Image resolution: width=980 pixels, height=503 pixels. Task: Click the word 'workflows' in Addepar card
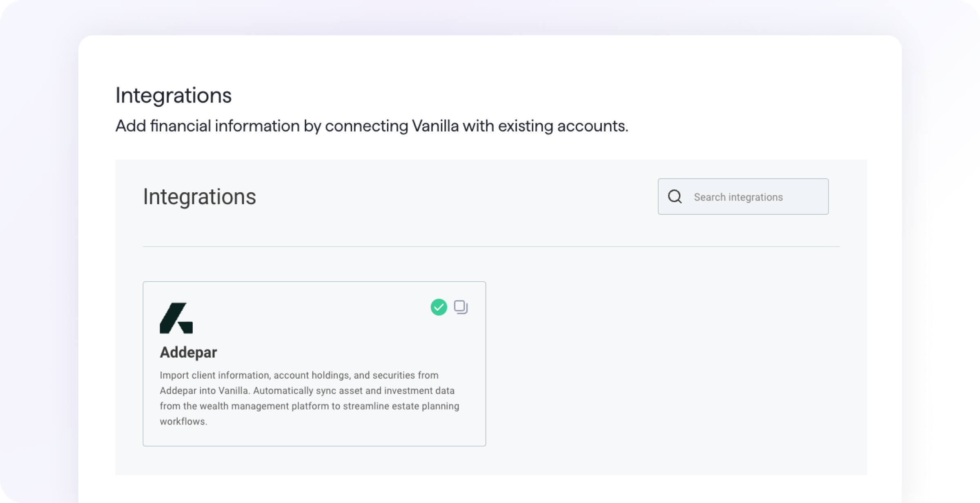click(183, 422)
